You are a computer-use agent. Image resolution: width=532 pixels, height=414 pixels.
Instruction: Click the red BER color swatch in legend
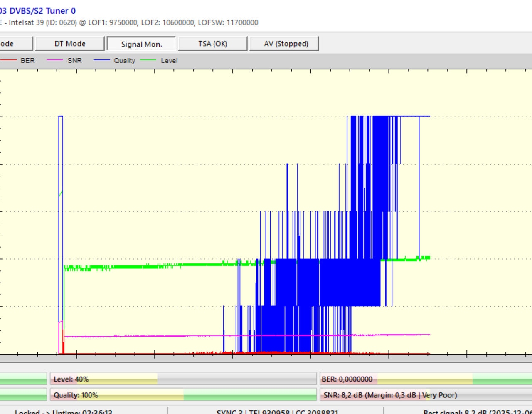coord(8,60)
